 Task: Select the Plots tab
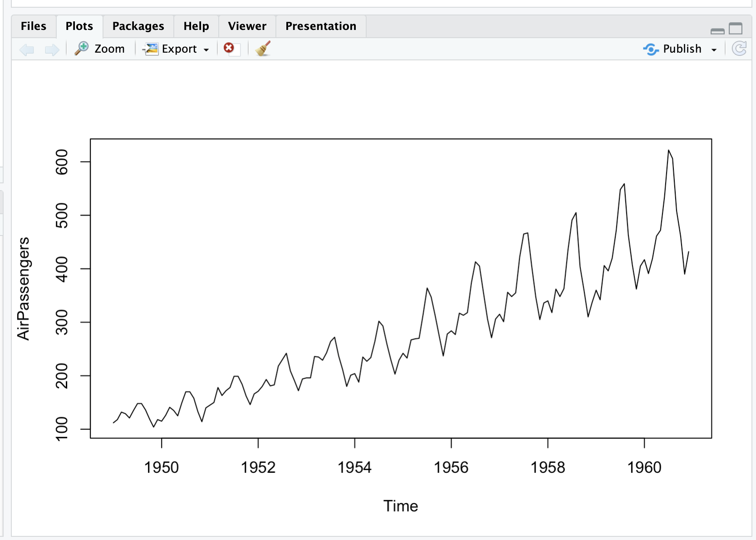point(79,26)
